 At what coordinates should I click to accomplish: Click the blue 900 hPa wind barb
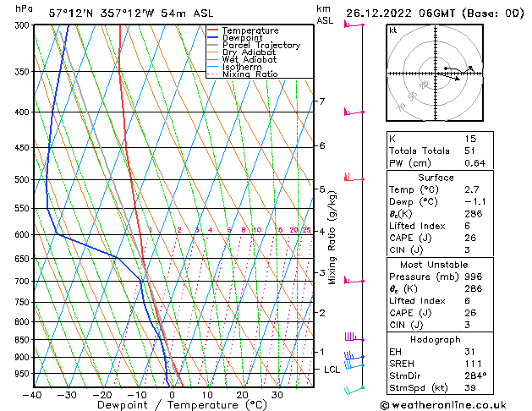(354, 356)
